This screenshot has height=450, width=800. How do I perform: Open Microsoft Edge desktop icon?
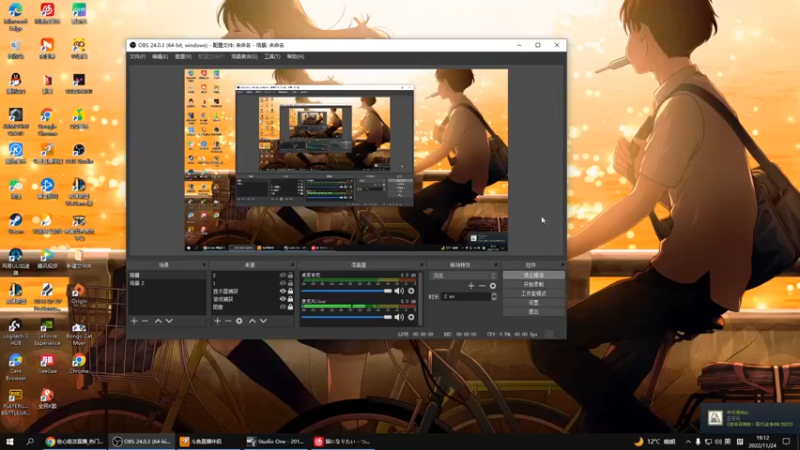pyautogui.click(x=15, y=16)
